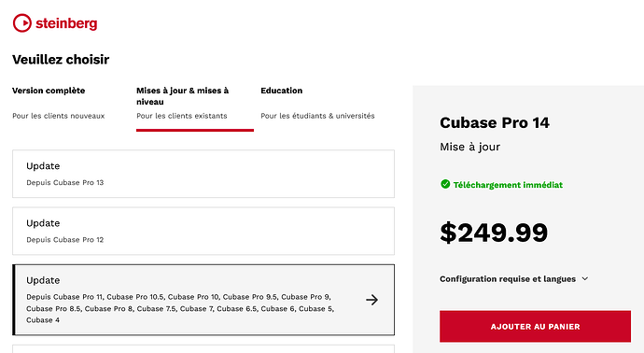Image resolution: width=644 pixels, height=353 pixels.
Task: Click the steinberg wordmark text
Action: click(x=66, y=23)
